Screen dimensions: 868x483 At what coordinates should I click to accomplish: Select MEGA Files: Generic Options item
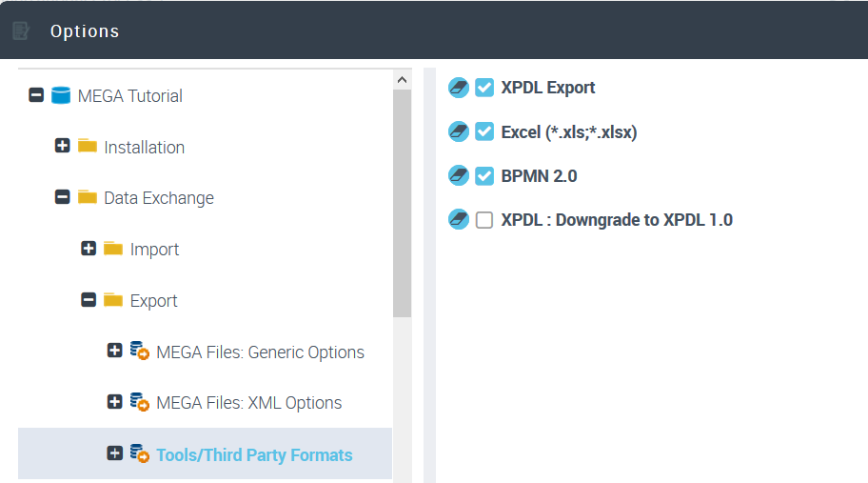[x=260, y=352]
